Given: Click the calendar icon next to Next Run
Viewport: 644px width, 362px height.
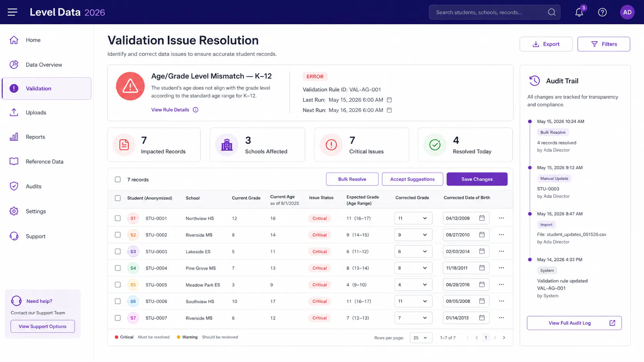Looking at the screenshot, I should click(x=389, y=110).
